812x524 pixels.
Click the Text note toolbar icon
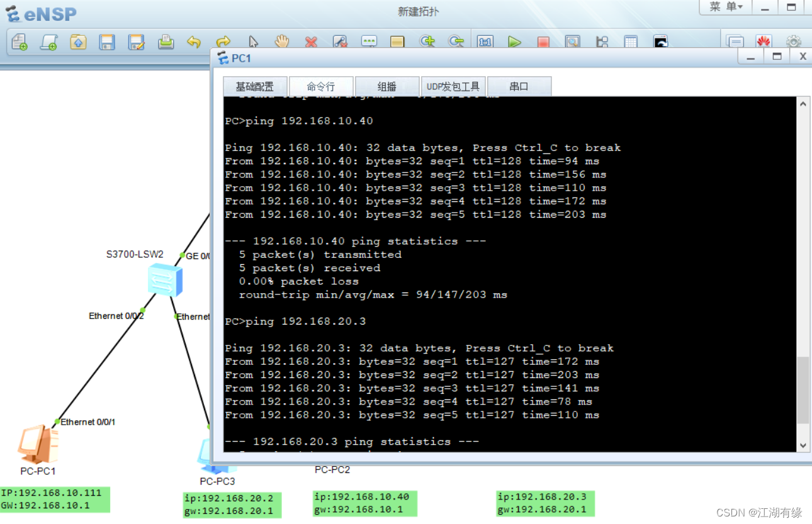pyautogui.click(x=369, y=42)
